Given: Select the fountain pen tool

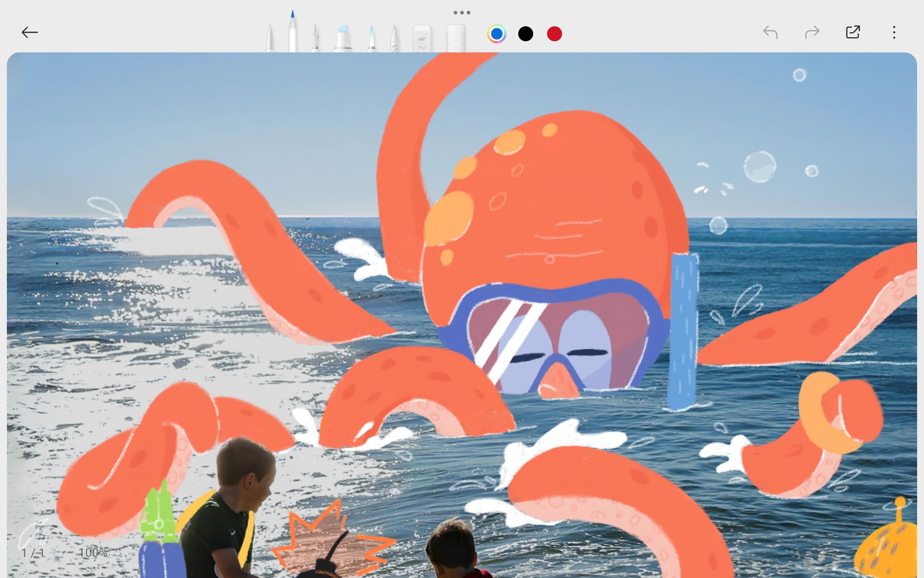Looking at the screenshot, I should 315,38.
